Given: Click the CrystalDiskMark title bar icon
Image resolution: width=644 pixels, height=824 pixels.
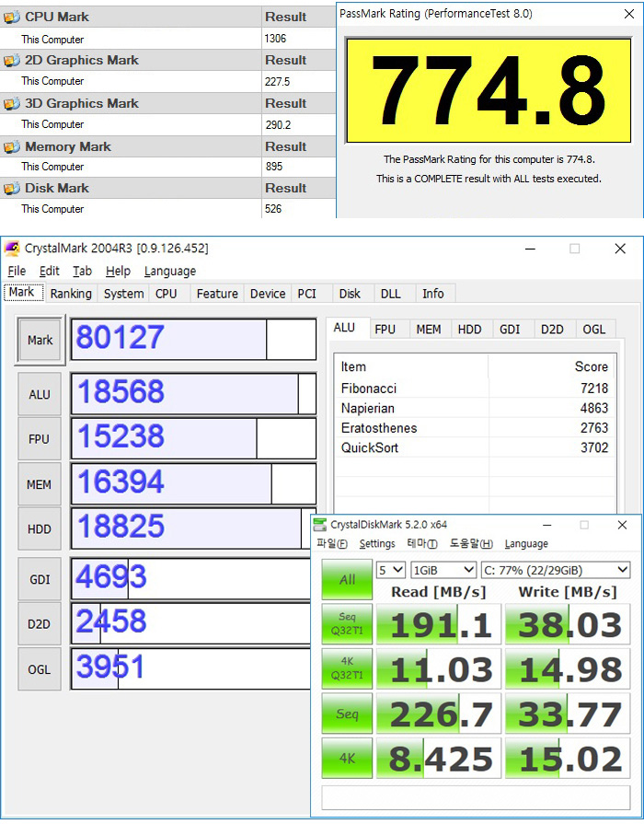Looking at the screenshot, I should click(x=319, y=525).
